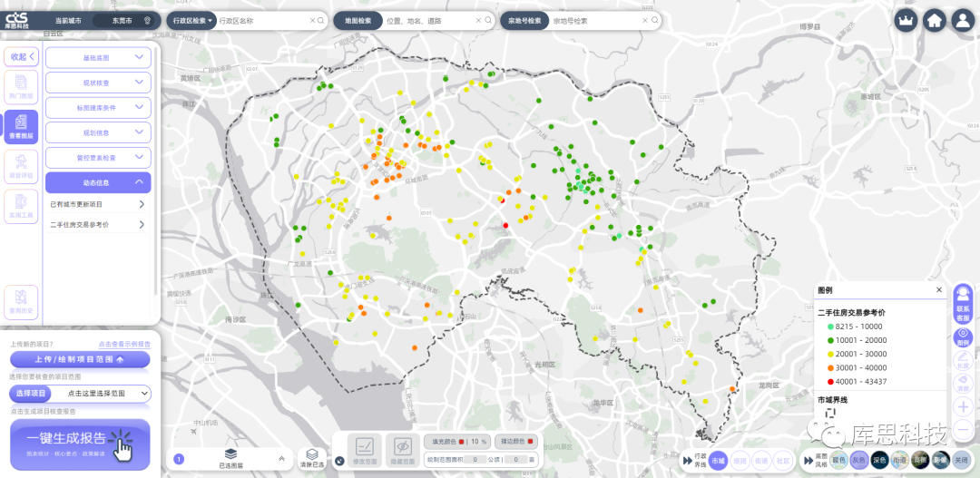
Task: Turn basemap off with 关闭
Action: click(x=961, y=460)
